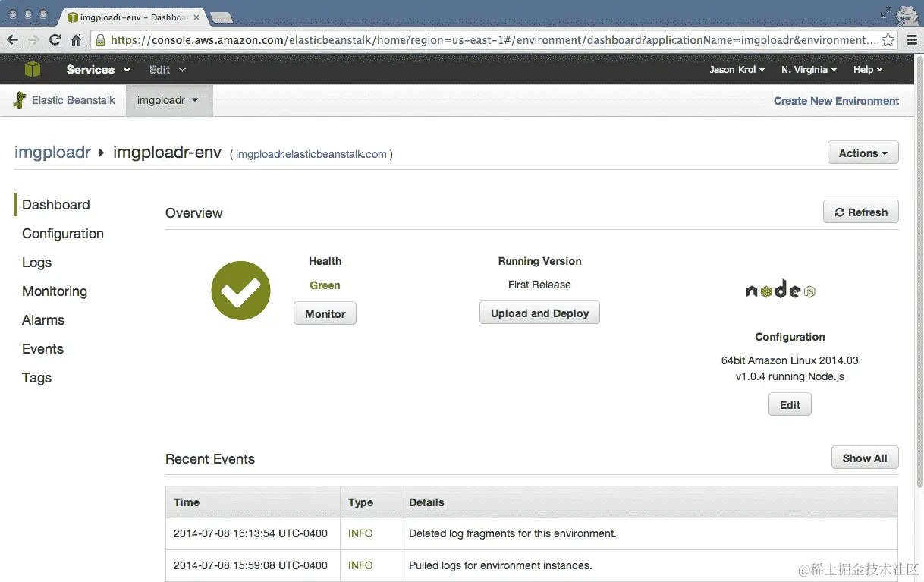Open Alarms in the sidebar
Screen dimensions: 924x582
coord(43,320)
